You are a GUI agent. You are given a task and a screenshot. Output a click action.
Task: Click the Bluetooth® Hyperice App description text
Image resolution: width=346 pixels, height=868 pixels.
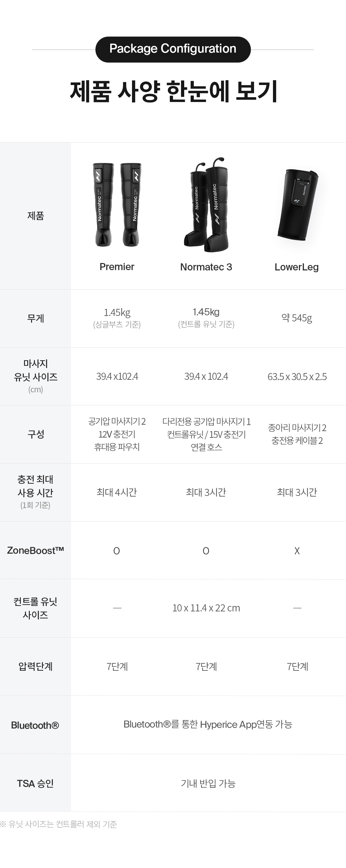[x=208, y=725]
